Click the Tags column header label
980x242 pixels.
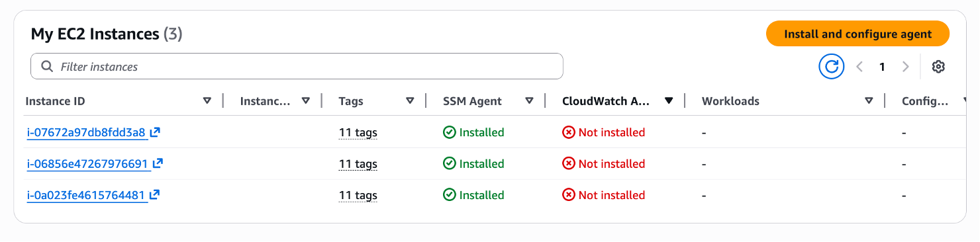351,101
